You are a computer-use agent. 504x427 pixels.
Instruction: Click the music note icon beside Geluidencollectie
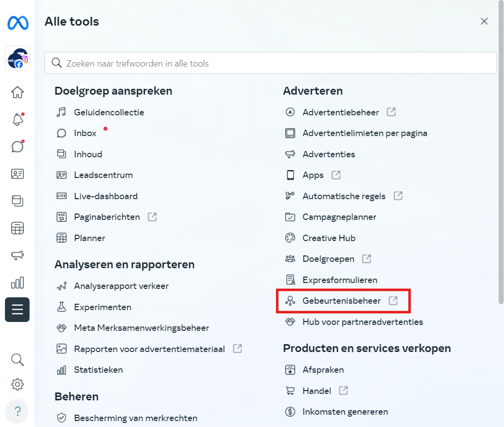coord(62,112)
